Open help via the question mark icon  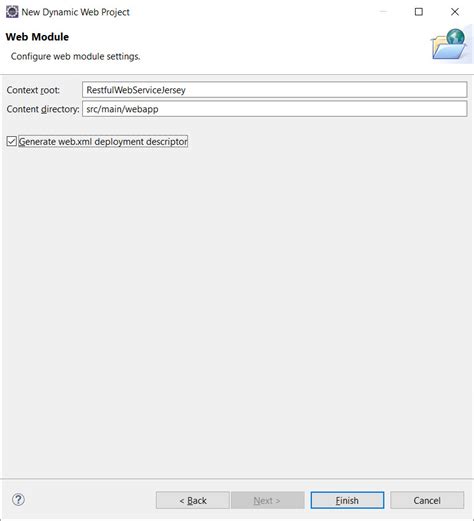[x=18, y=499]
